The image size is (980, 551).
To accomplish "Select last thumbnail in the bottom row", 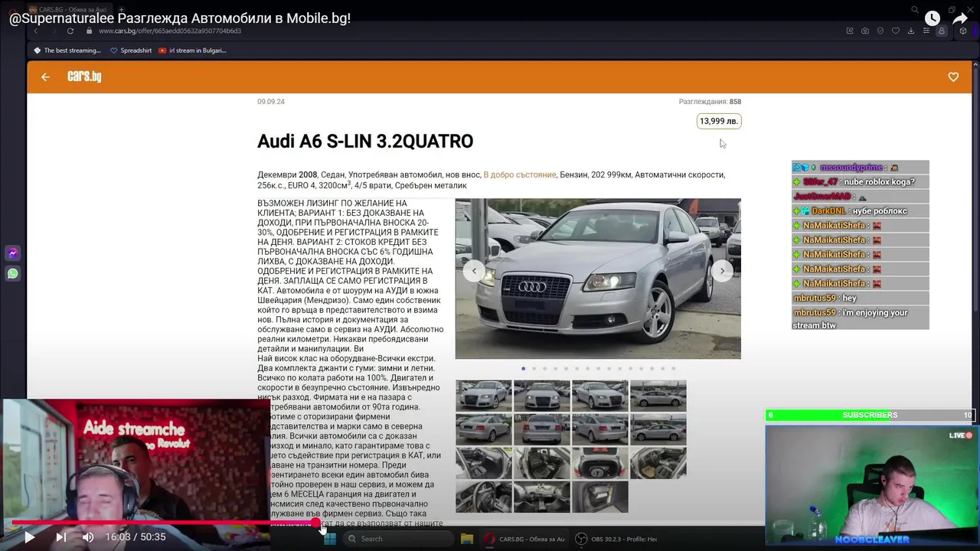I will [600, 497].
